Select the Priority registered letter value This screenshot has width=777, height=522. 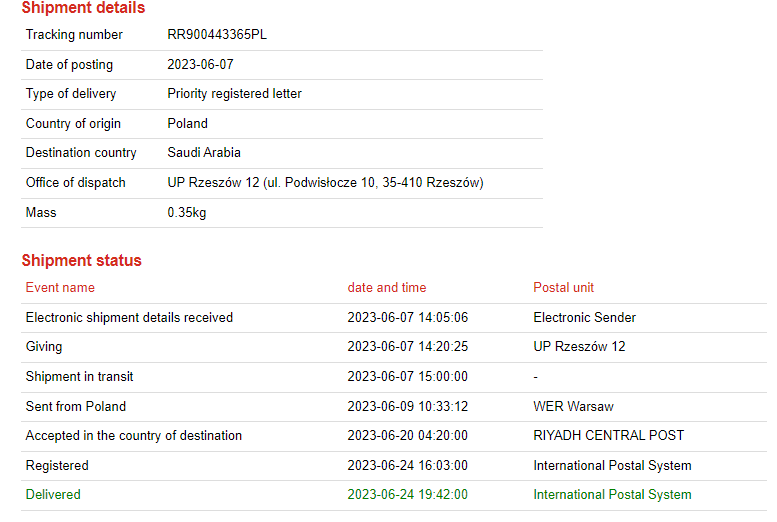click(x=234, y=94)
